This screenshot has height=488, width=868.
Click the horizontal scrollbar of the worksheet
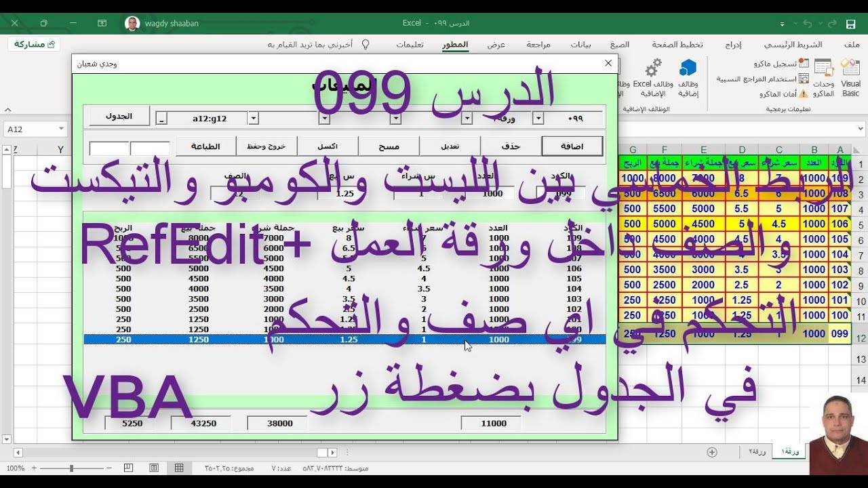pos(175,452)
